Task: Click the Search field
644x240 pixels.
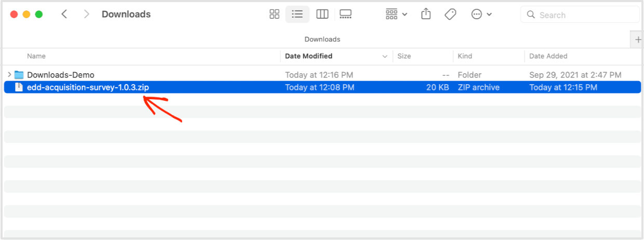Action: pyautogui.click(x=580, y=15)
